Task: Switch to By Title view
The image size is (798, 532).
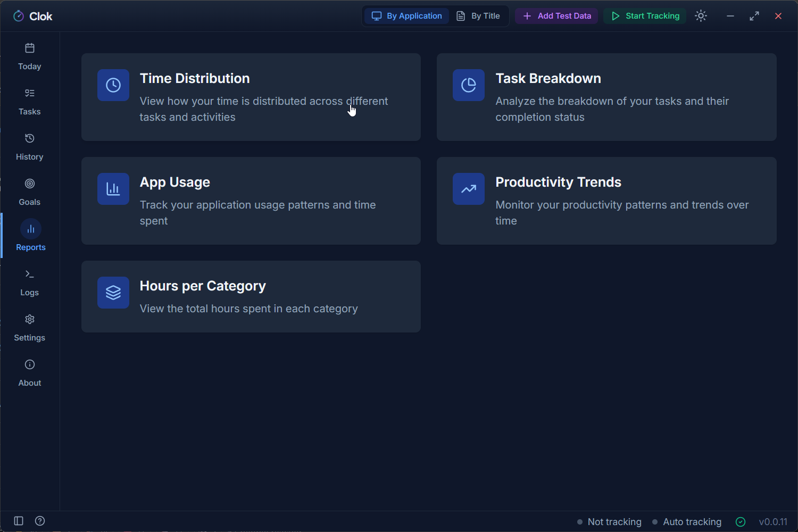Action: (478, 16)
